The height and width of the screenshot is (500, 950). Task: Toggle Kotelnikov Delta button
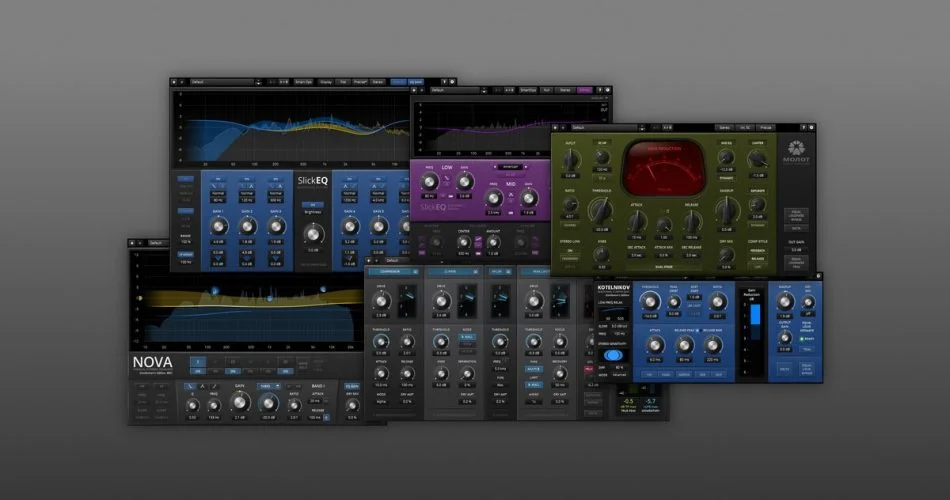[783, 368]
